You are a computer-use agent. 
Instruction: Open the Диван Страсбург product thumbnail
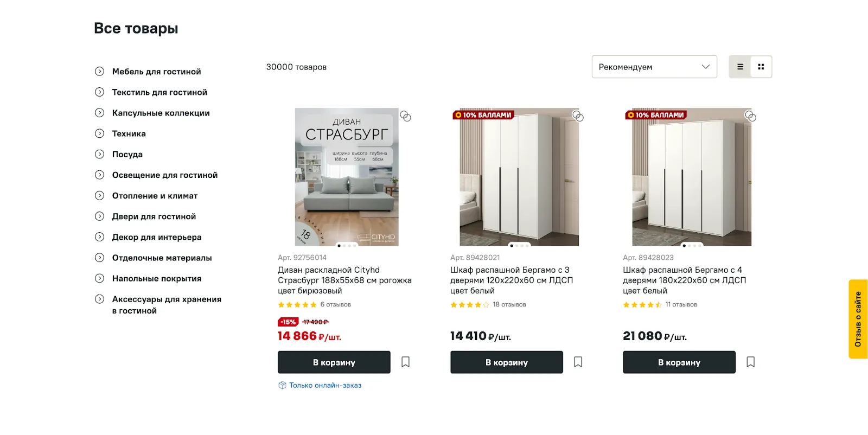click(x=347, y=177)
